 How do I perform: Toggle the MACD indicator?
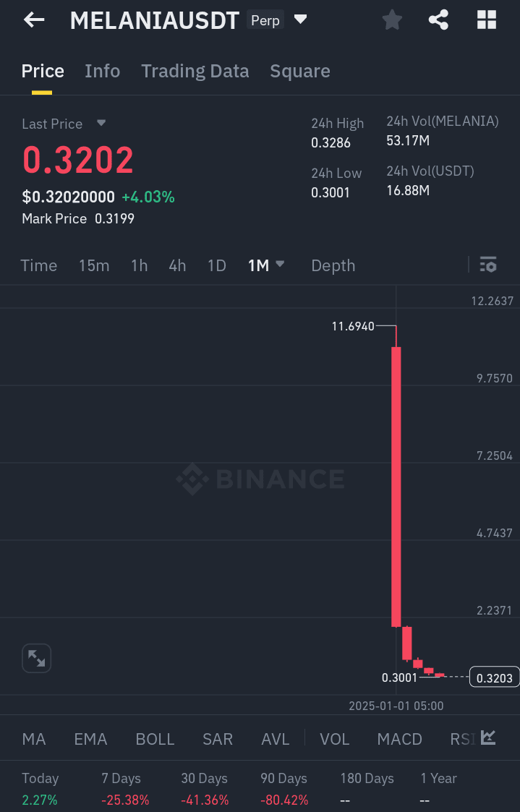[x=400, y=739]
